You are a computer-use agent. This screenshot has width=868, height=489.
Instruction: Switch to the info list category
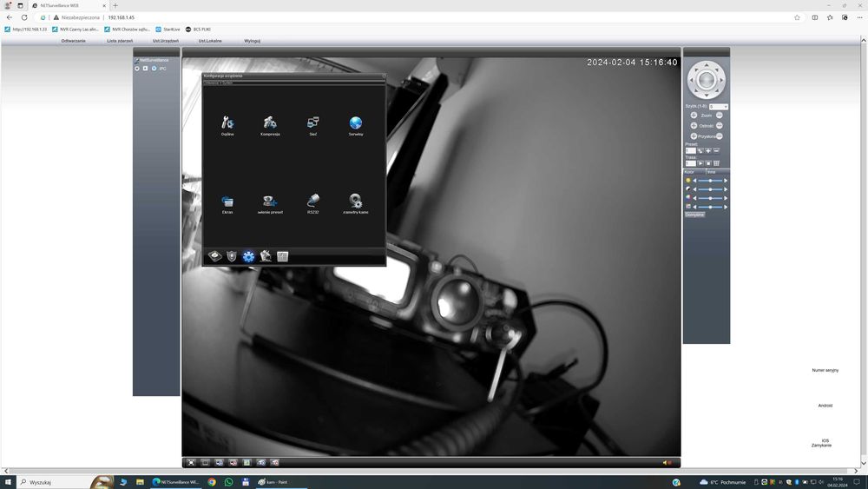(282, 256)
